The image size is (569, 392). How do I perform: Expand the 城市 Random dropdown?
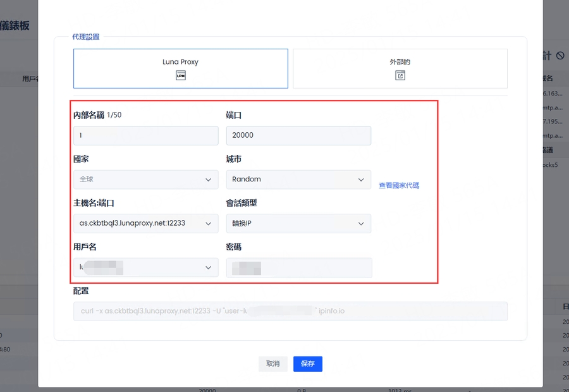tap(298, 180)
